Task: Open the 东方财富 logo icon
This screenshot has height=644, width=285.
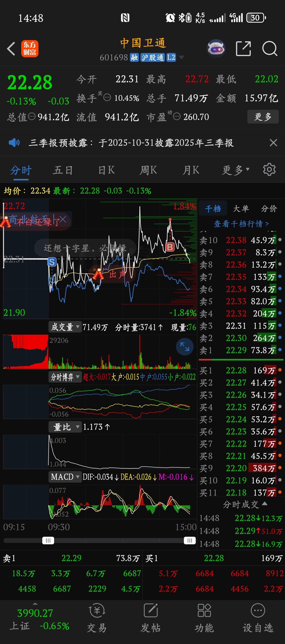Action: [x=30, y=48]
